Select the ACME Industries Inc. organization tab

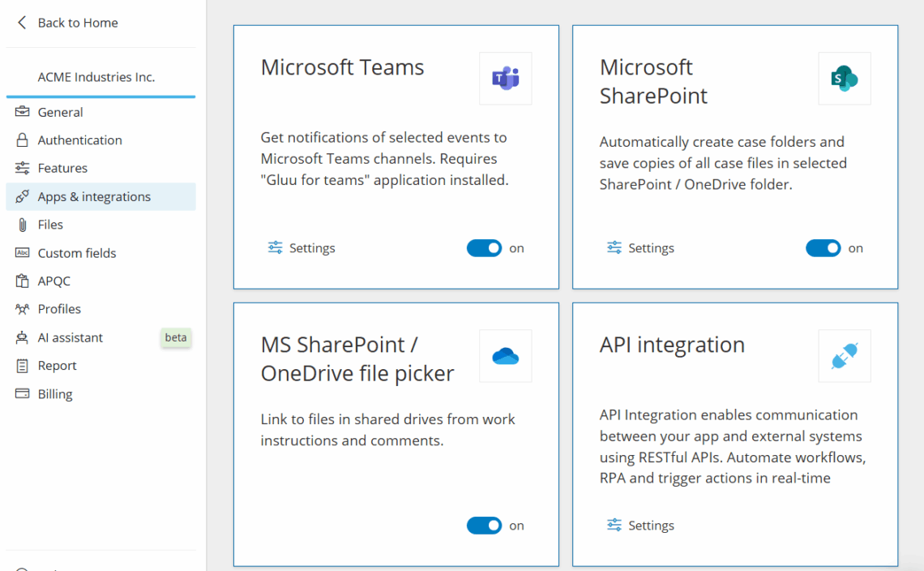coord(96,77)
